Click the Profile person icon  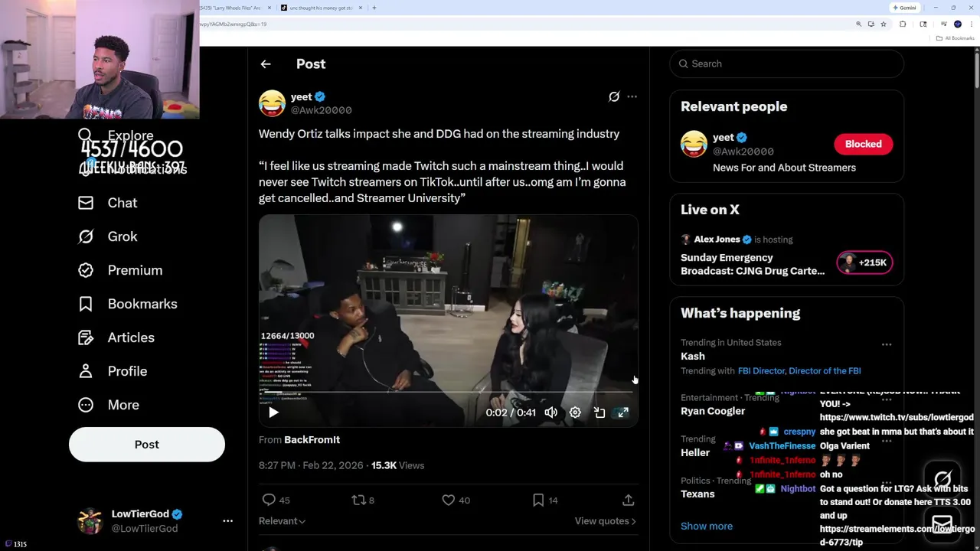click(86, 371)
